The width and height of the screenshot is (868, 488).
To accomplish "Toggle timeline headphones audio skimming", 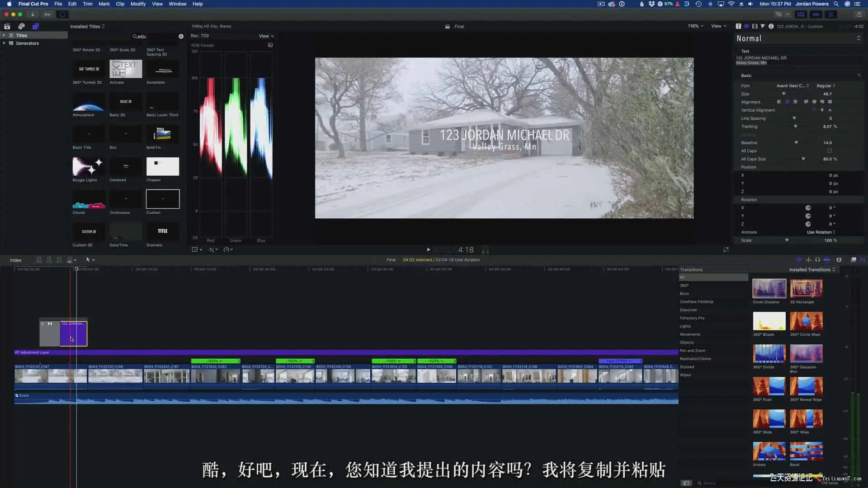I will pyautogui.click(x=817, y=260).
